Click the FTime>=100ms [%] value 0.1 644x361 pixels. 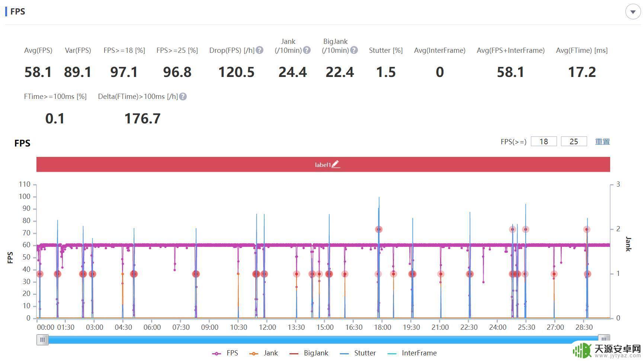point(55,119)
